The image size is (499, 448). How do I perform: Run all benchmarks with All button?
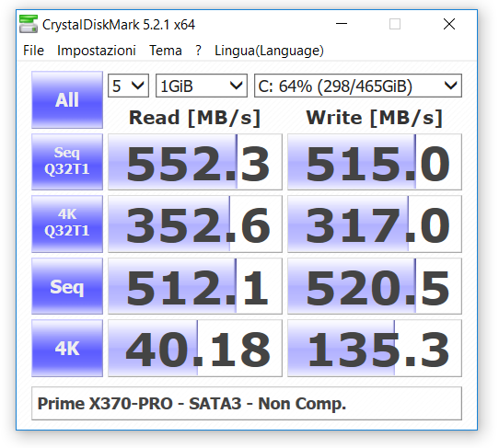pyautogui.click(x=67, y=100)
